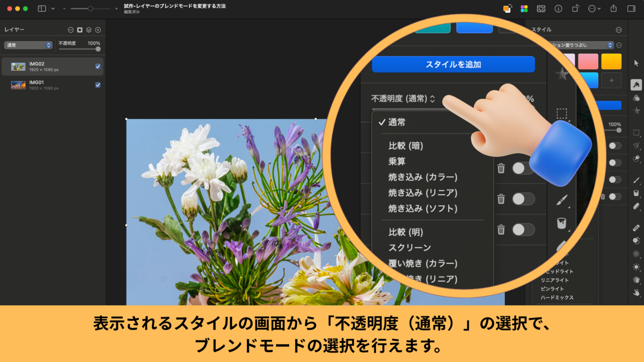Viewport: 644px width, 362px height.
Task: Select the highlighted Style tool
Action: pyautogui.click(x=636, y=85)
